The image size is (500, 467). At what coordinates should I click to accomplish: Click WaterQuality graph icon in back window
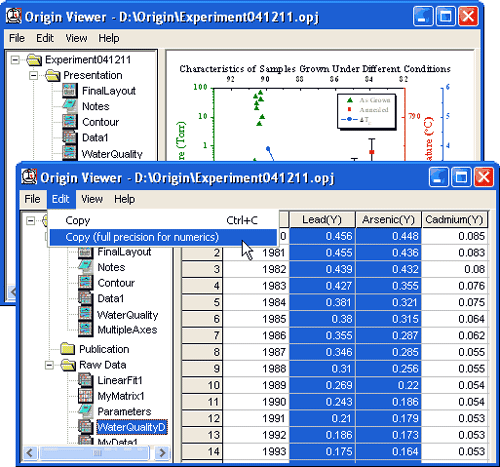[x=70, y=153]
